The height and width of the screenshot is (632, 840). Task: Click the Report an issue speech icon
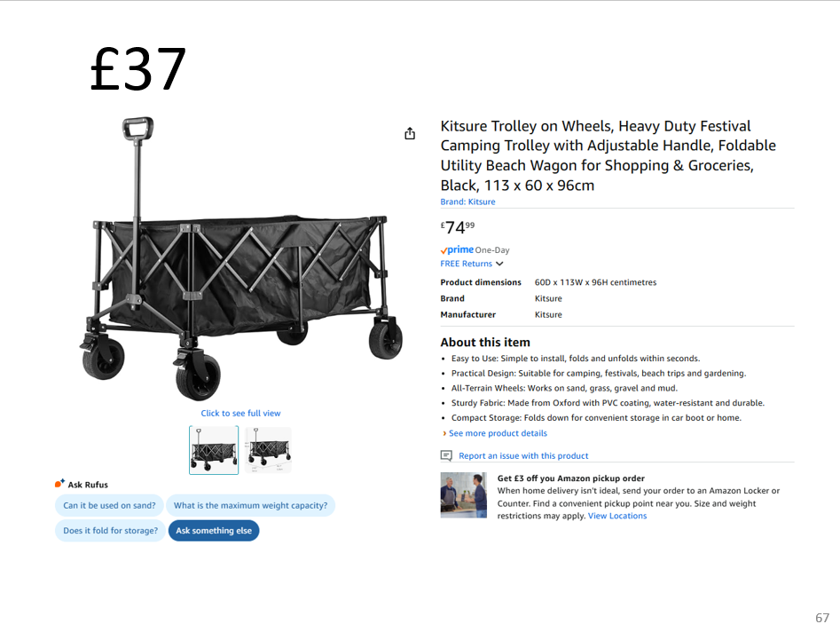446,455
